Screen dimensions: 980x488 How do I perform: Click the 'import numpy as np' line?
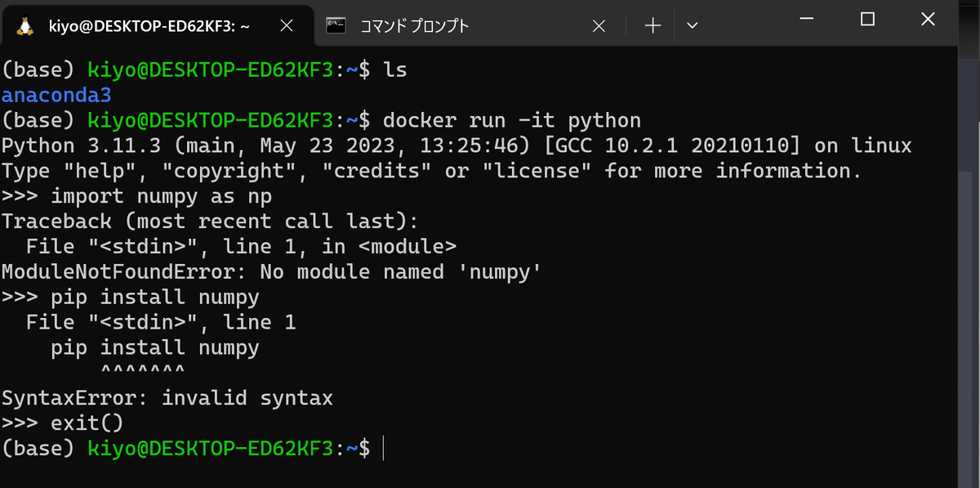[x=136, y=197]
